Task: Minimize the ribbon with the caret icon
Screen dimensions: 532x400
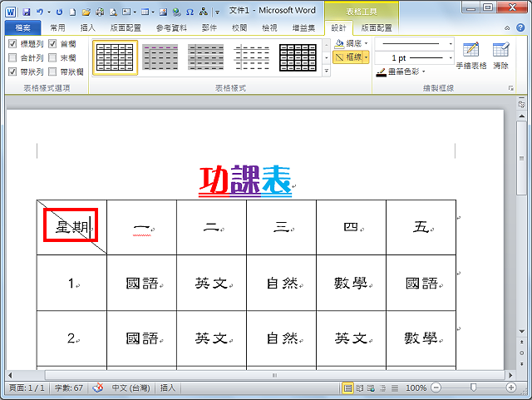Action: click(x=507, y=27)
